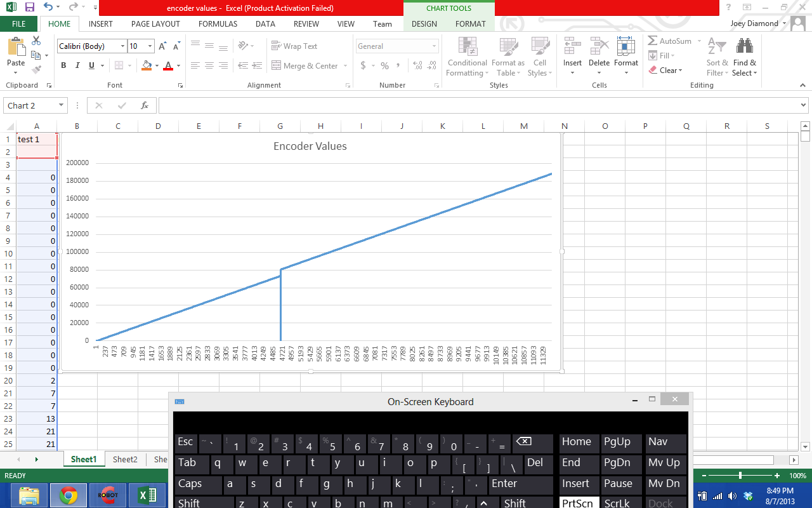Click the Borders icon
The image size is (812, 508).
(119, 65)
